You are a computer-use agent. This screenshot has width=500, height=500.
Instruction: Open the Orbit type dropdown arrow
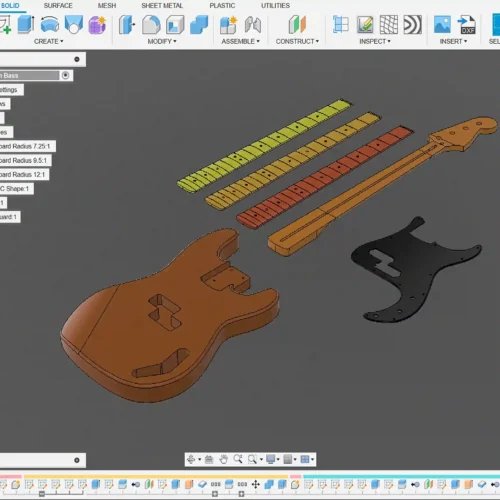[199, 459]
